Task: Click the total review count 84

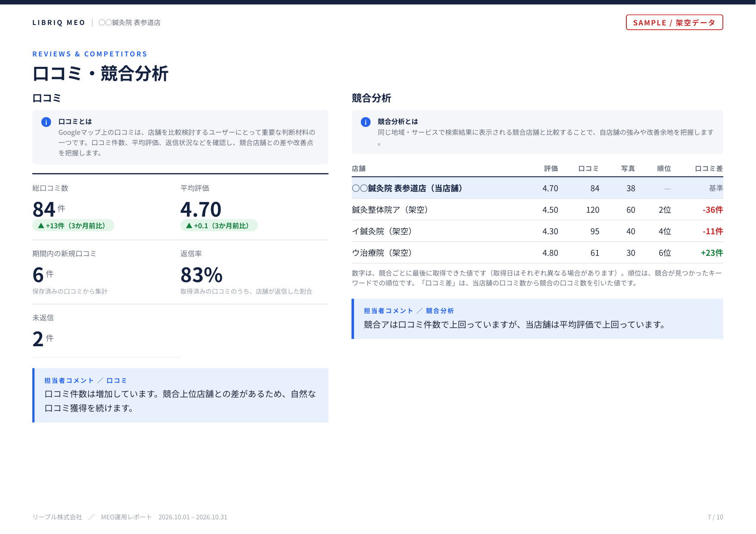Action: pyautogui.click(x=44, y=210)
